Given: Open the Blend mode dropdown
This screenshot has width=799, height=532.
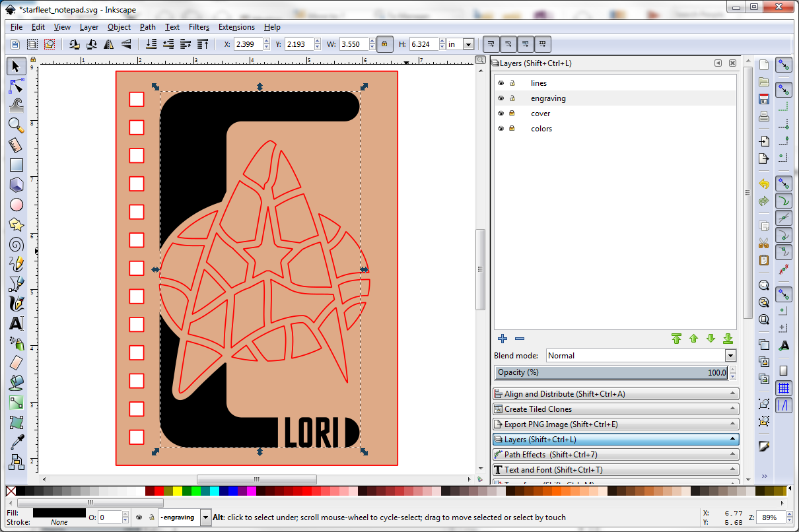Looking at the screenshot, I should (730, 356).
